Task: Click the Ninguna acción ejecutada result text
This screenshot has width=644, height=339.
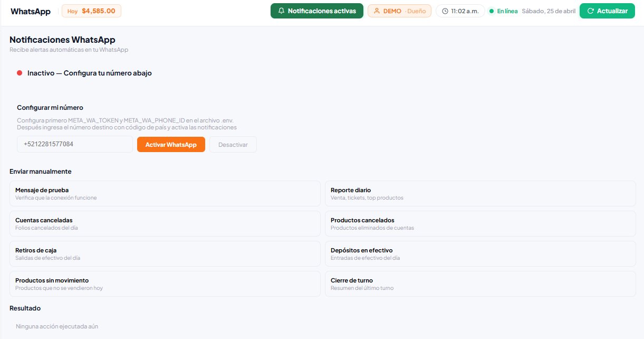Action: click(x=57, y=326)
